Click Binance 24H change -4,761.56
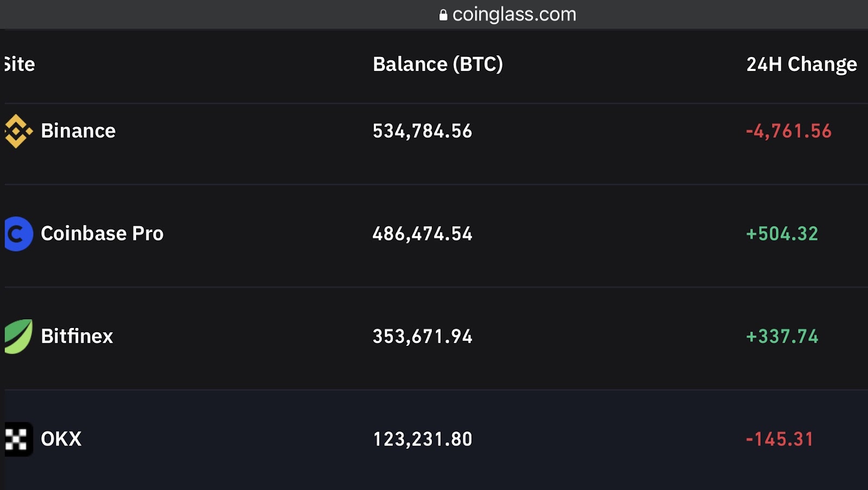 (x=789, y=131)
